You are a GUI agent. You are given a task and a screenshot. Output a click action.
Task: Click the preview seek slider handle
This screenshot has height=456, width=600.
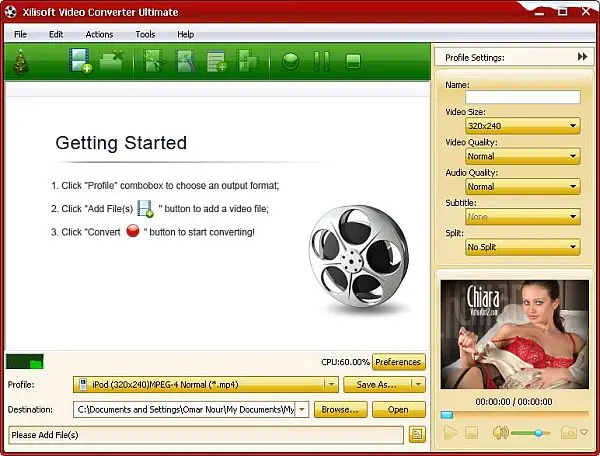pos(447,415)
